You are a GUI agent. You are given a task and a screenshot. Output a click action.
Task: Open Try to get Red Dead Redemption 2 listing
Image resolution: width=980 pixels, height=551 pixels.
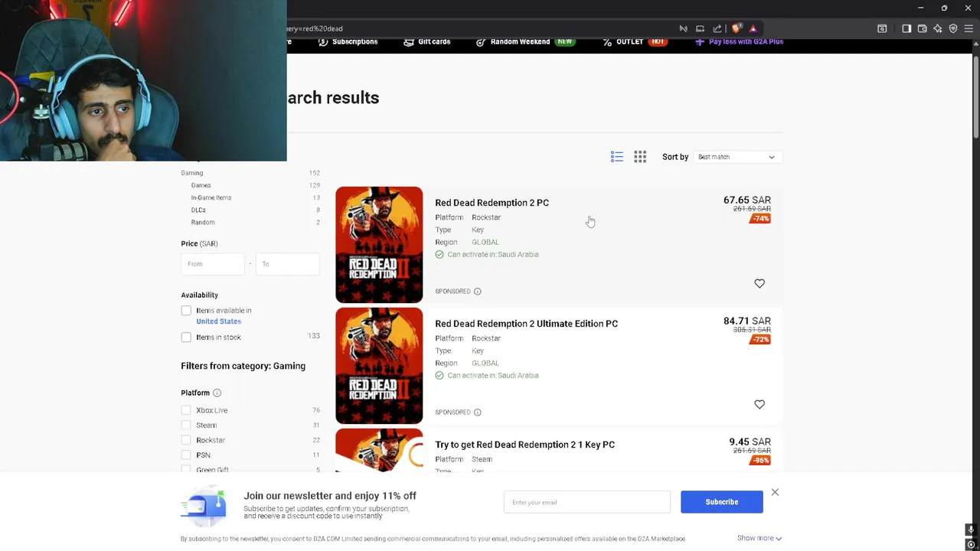(x=524, y=445)
